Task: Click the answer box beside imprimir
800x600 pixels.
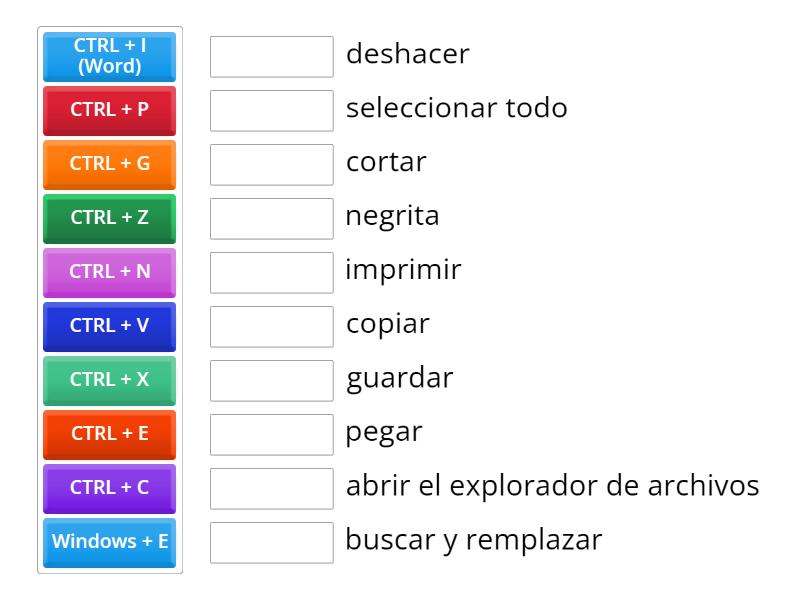Action: (271, 272)
